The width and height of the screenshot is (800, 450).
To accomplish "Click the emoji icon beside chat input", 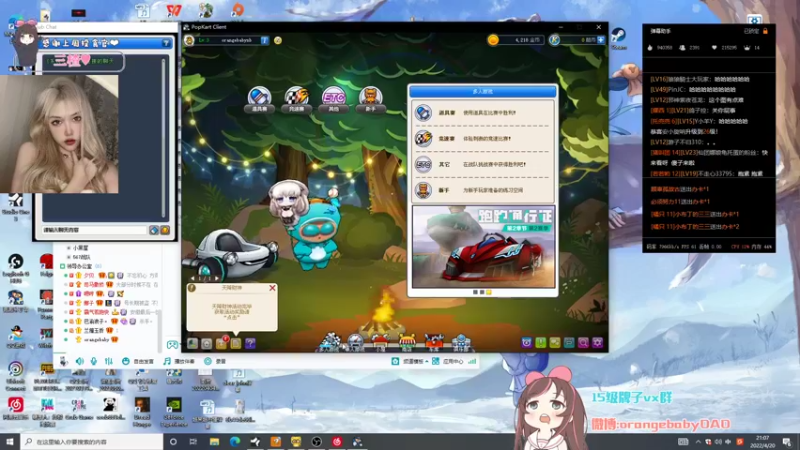I will 154,231.
